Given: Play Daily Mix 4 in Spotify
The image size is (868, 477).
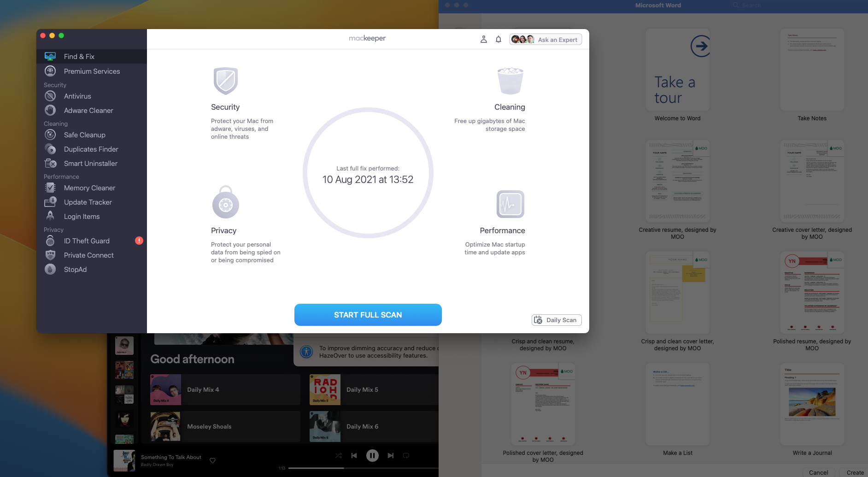Looking at the screenshot, I should coord(225,389).
